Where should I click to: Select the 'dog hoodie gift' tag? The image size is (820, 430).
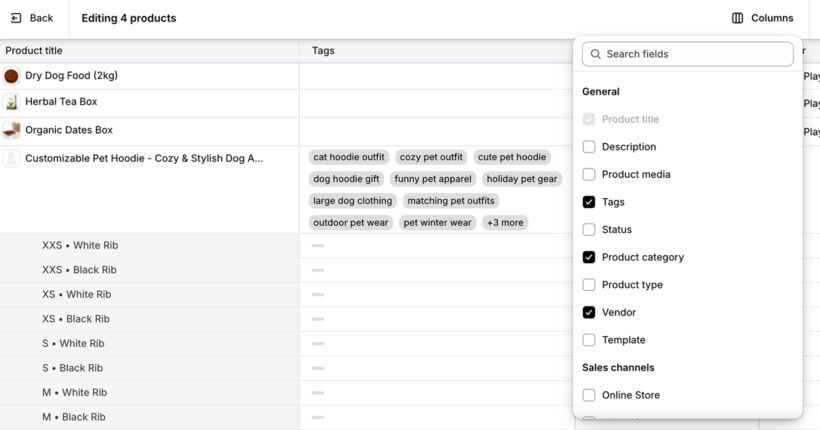coord(346,179)
